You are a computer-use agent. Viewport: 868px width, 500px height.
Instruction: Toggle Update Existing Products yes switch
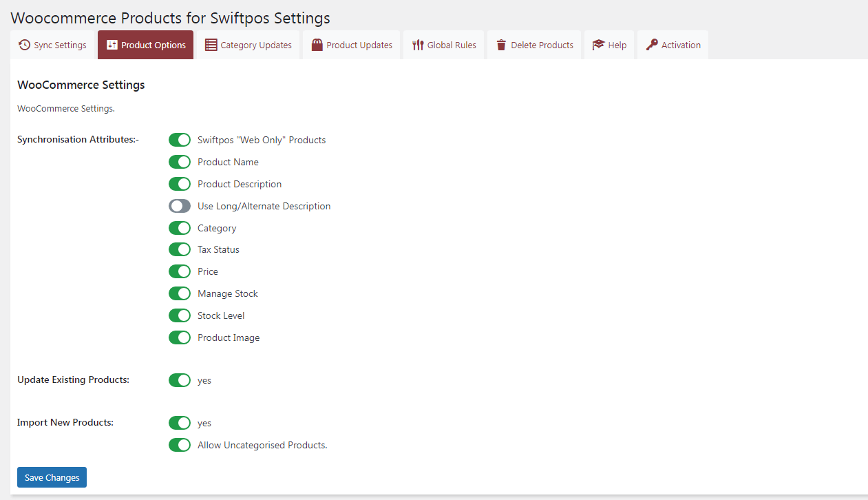[x=180, y=380]
